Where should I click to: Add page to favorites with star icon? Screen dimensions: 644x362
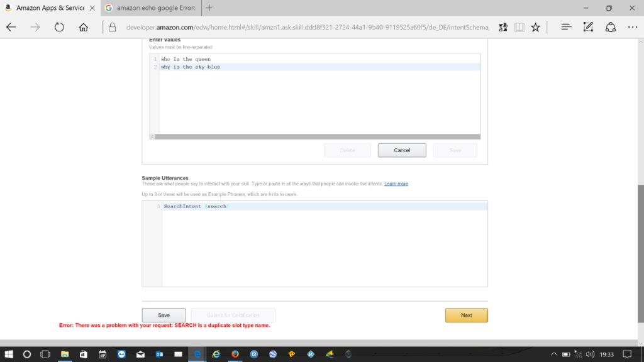[x=535, y=27]
